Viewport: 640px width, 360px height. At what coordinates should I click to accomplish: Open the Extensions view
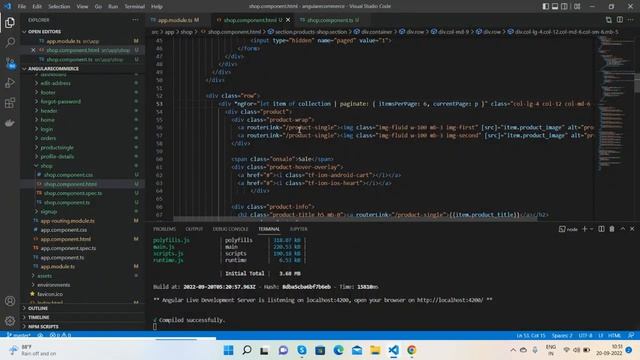[10, 102]
